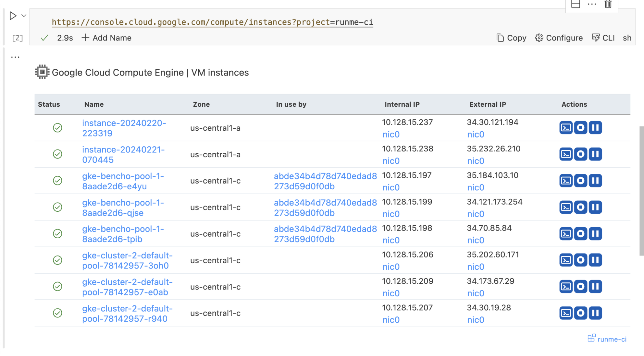
Task: Click the Copy button
Action: (511, 38)
